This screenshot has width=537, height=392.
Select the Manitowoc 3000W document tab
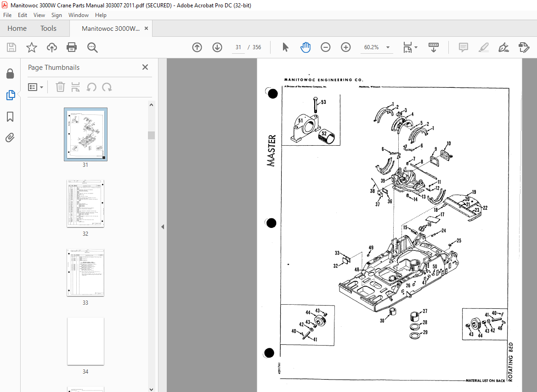[111, 28]
